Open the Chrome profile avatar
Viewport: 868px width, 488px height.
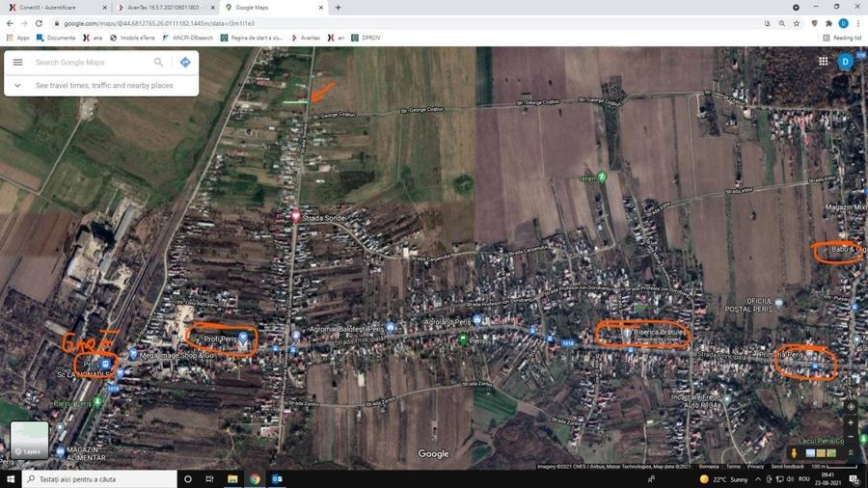843,23
